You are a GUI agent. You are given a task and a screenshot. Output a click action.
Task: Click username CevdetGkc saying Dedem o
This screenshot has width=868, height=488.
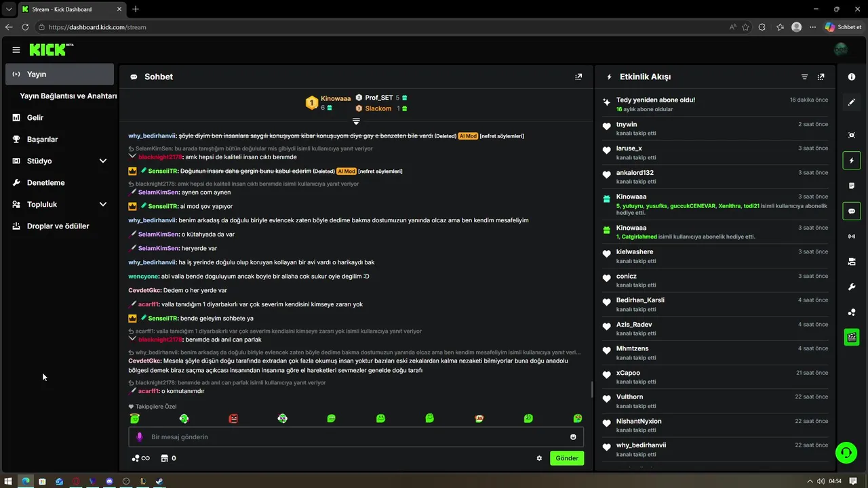click(x=144, y=290)
